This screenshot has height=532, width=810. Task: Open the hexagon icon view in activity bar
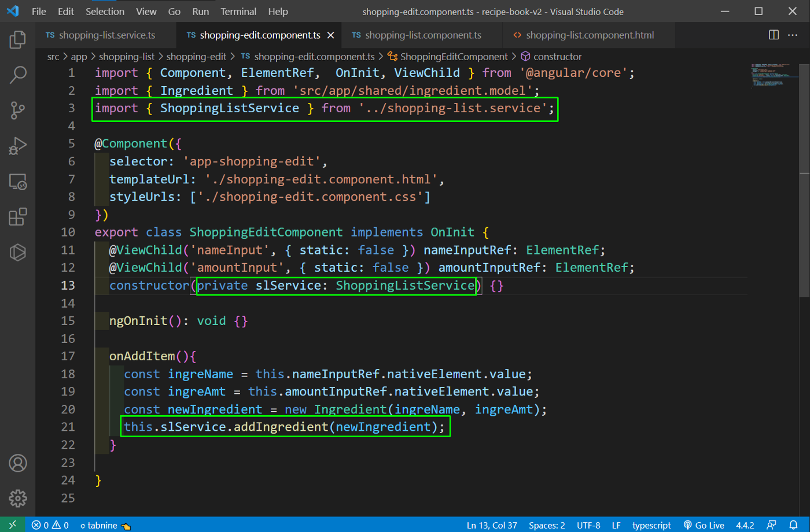18,252
